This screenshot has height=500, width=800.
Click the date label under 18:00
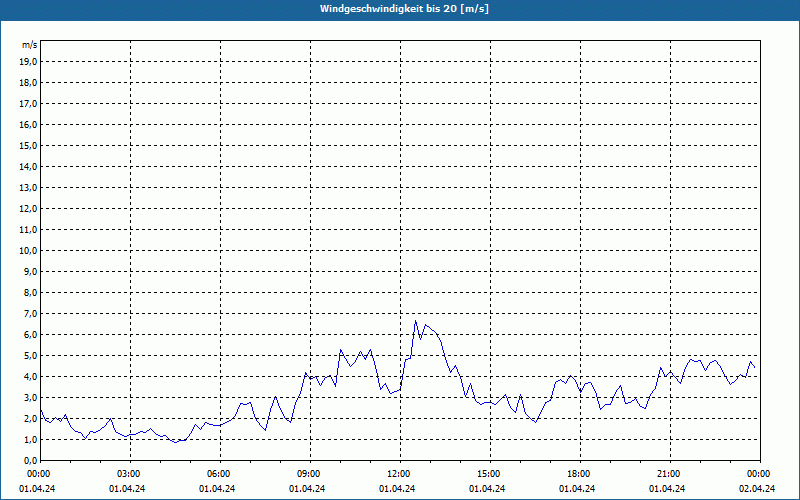(577, 489)
